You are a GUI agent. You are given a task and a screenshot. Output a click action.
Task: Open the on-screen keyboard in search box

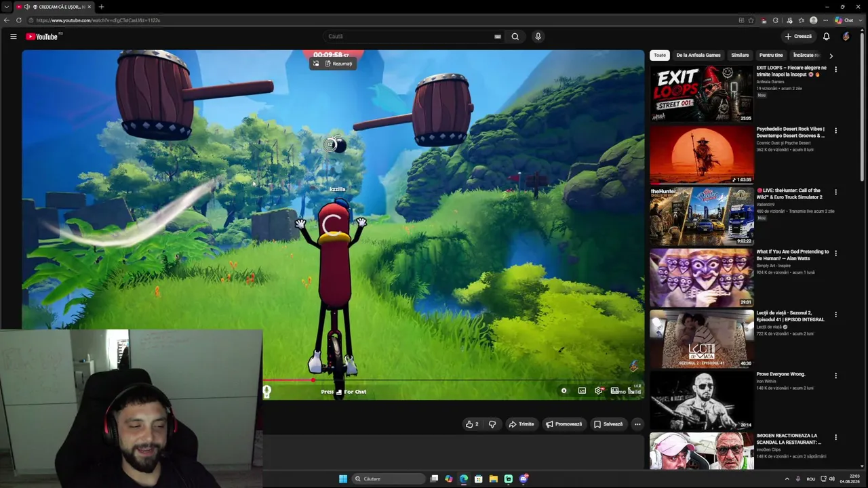coord(498,37)
